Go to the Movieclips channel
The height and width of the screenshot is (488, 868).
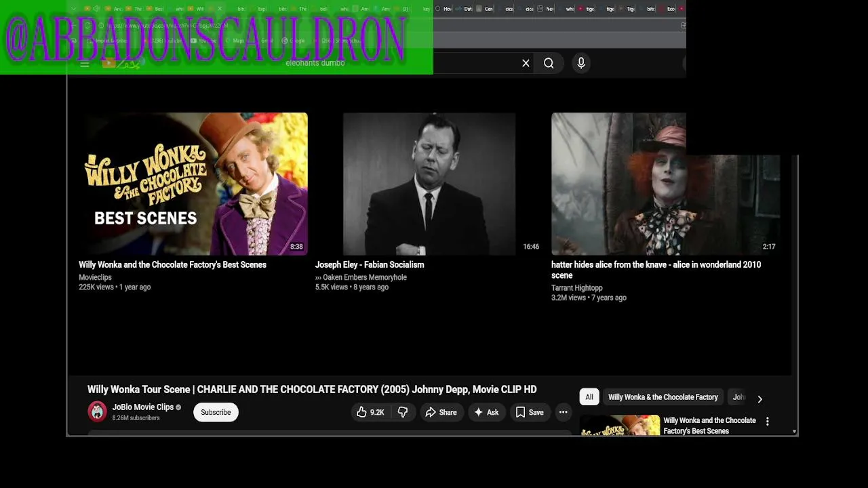click(x=95, y=277)
